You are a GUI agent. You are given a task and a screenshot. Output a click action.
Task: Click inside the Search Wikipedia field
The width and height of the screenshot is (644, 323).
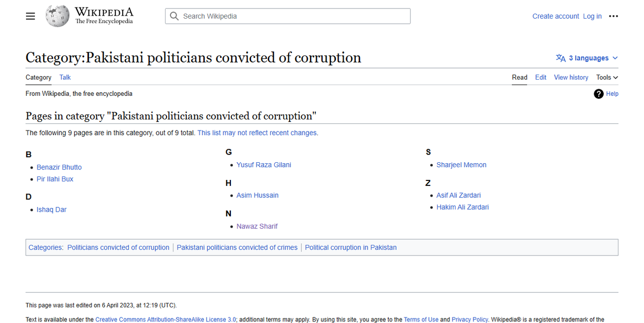pyautogui.click(x=288, y=16)
